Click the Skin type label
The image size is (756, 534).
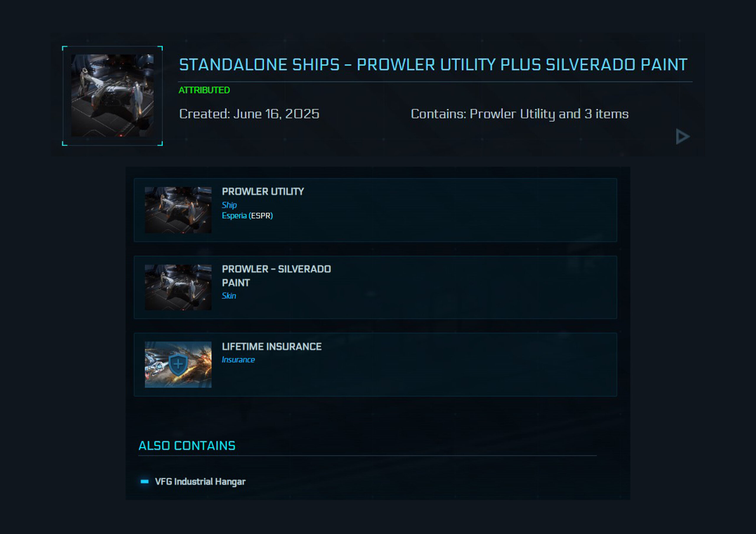229,296
